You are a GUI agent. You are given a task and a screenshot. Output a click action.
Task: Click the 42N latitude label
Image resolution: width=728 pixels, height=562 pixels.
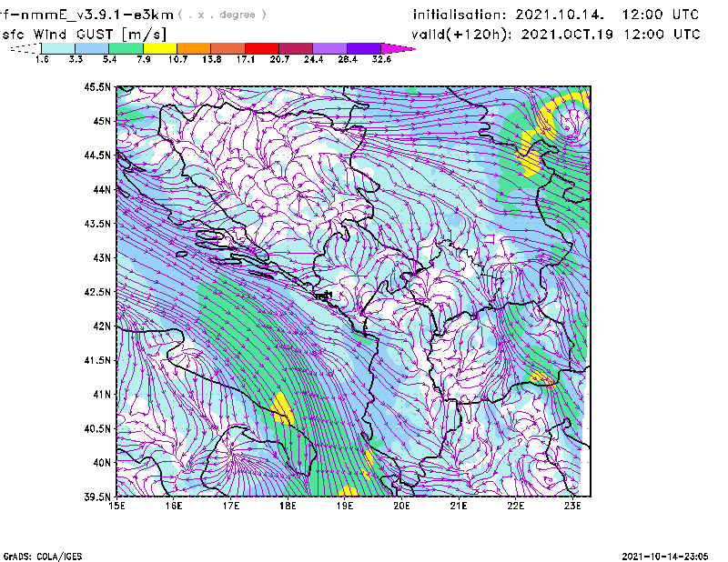point(102,326)
